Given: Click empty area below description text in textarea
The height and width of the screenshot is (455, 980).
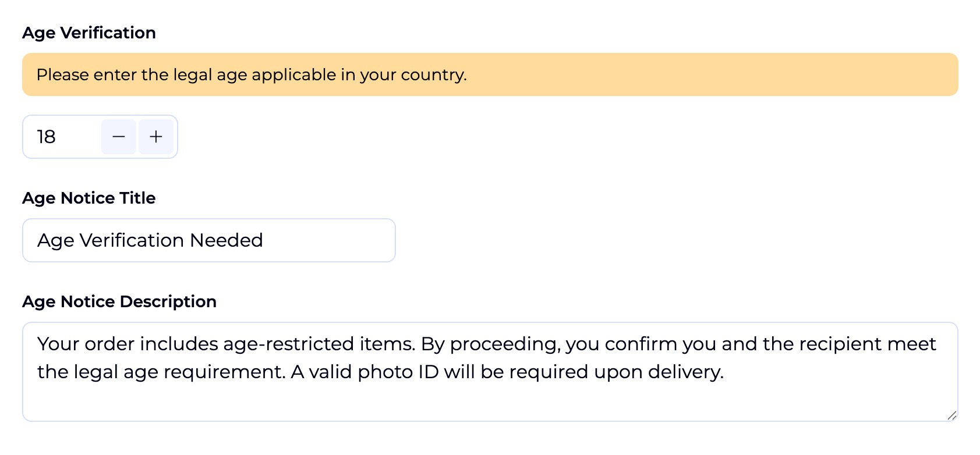Looking at the screenshot, I should pos(489,403).
